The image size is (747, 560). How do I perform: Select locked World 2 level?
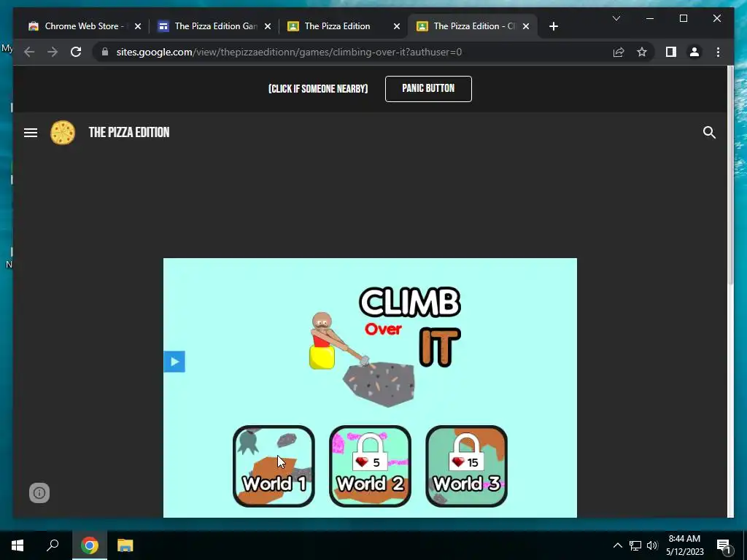pos(370,466)
